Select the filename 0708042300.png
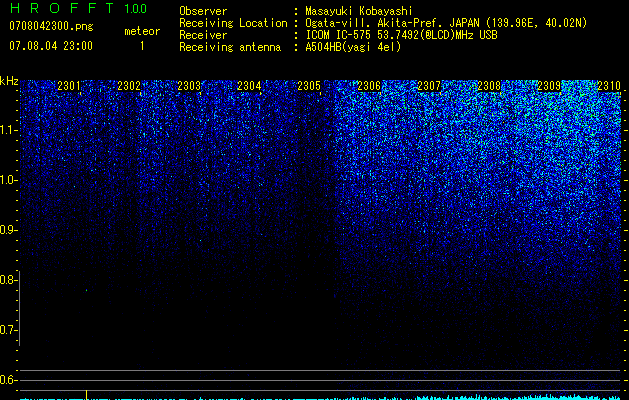 click(51, 26)
